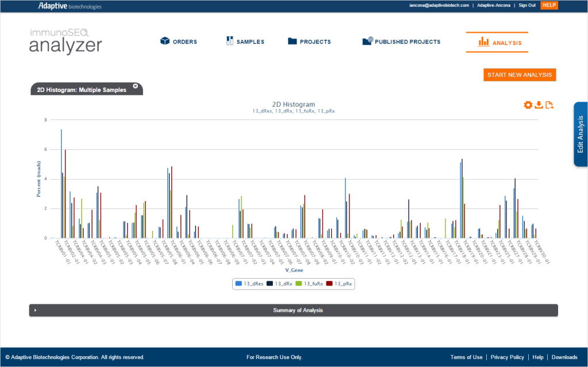
Task: Click the Projects folder icon
Action: [292, 41]
